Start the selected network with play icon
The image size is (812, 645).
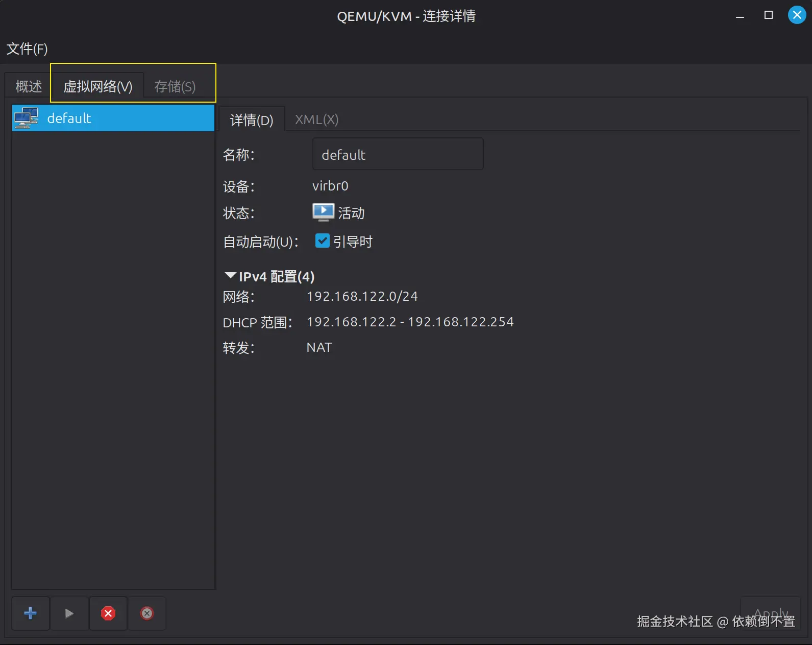[69, 613]
